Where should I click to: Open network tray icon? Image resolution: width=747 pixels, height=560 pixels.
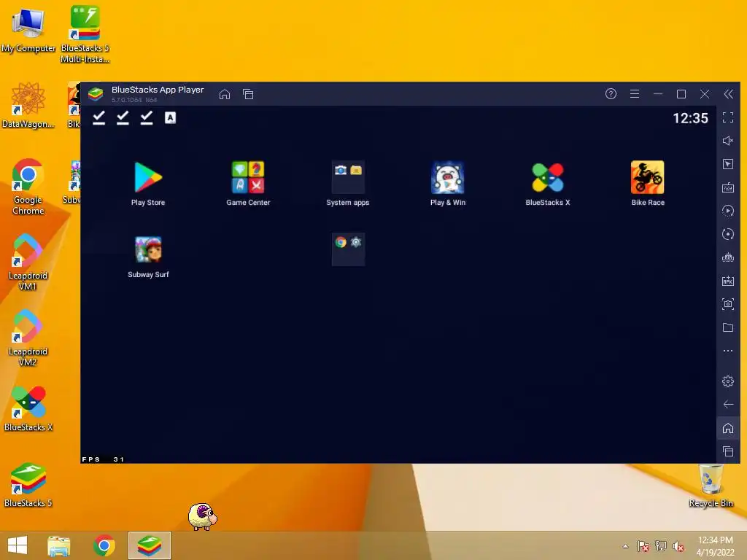(x=661, y=546)
